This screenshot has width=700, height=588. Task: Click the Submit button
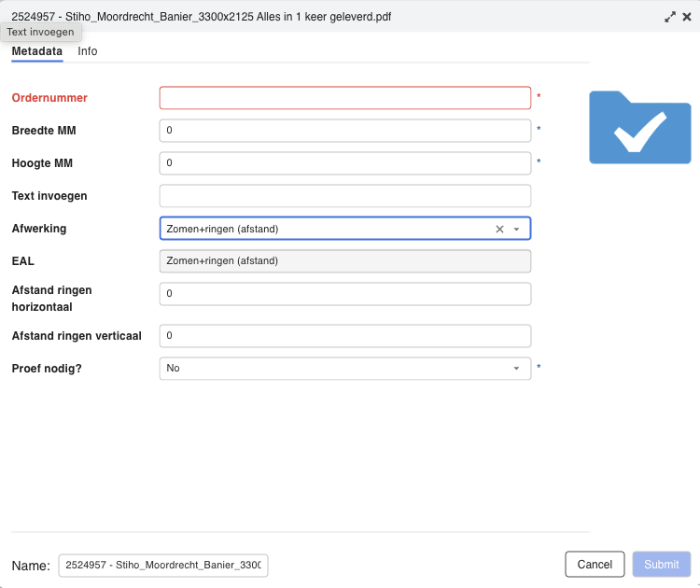(x=661, y=564)
